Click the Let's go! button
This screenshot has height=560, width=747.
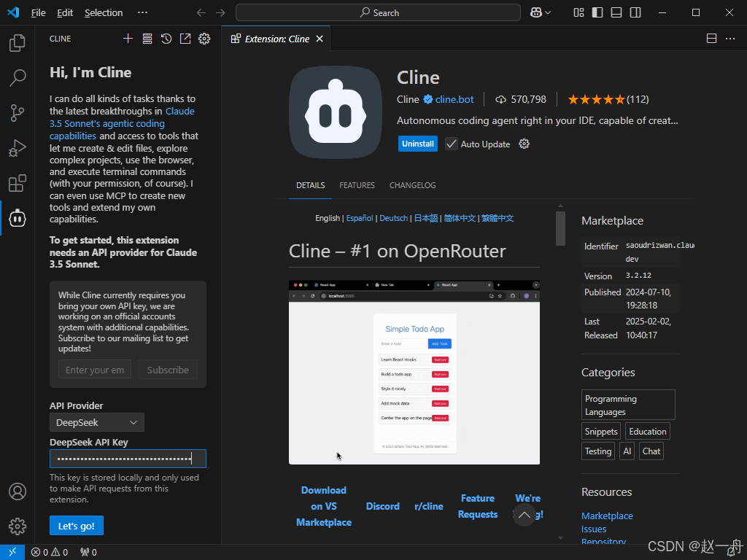tap(76, 526)
